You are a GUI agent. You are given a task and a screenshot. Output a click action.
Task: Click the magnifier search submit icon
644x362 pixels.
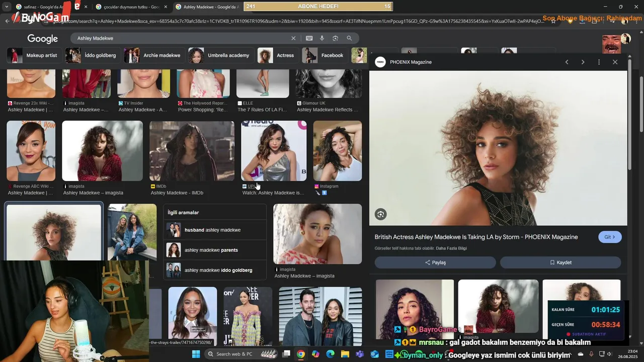(349, 38)
